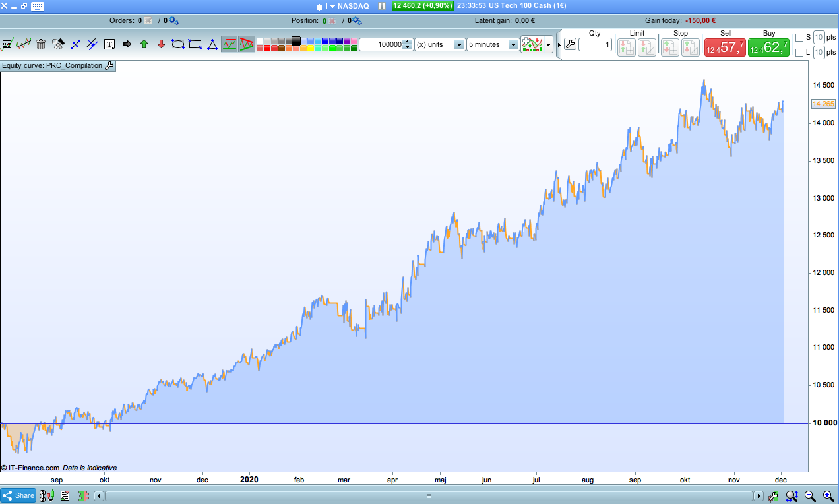Image resolution: width=839 pixels, height=504 pixels.
Task: Toggle the red channel drawing mode
Action: 246,44
